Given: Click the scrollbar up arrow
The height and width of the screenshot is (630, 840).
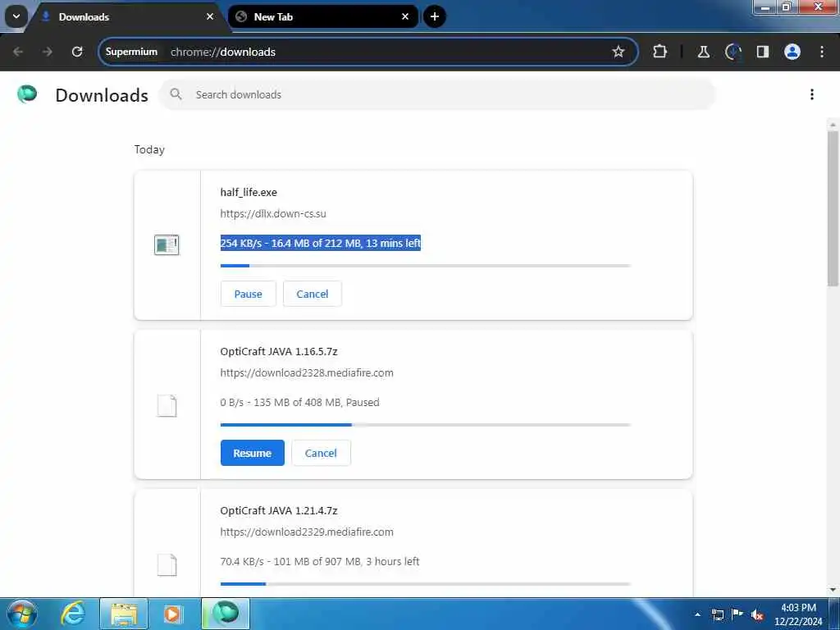Looking at the screenshot, I should [x=833, y=125].
